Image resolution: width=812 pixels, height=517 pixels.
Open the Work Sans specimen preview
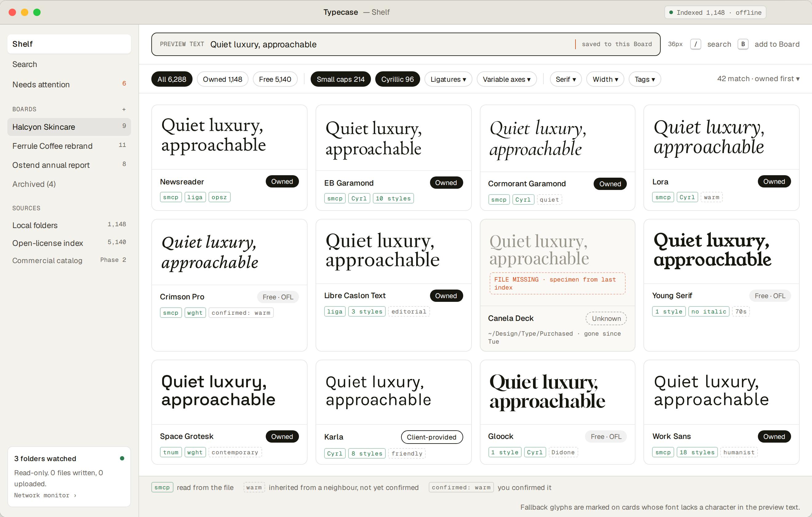721,392
